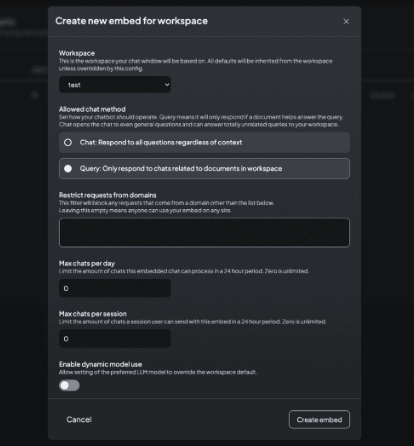Close the create embed dialog
The width and height of the screenshot is (414, 446).
(x=346, y=21)
